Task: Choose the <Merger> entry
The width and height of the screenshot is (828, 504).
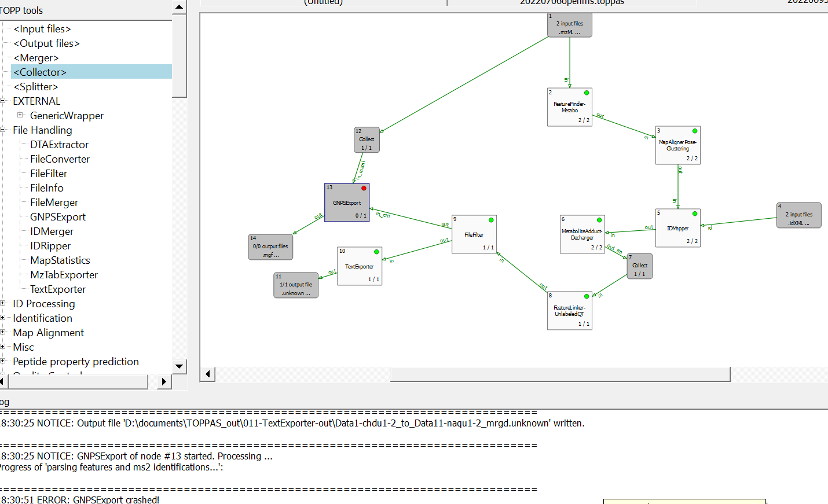Action: pyautogui.click(x=36, y=58)
